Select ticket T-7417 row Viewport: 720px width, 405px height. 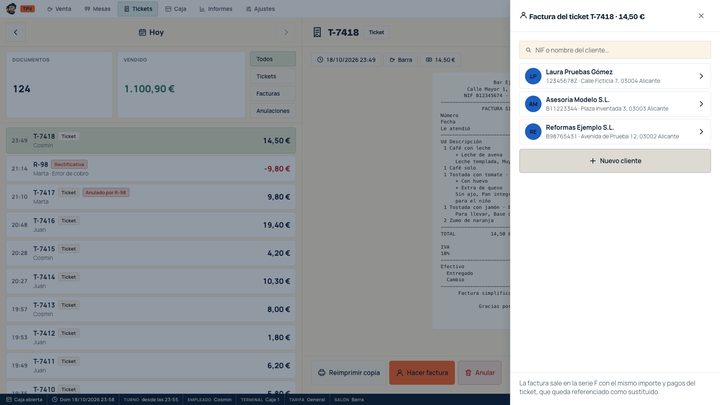tap(151, 197)
